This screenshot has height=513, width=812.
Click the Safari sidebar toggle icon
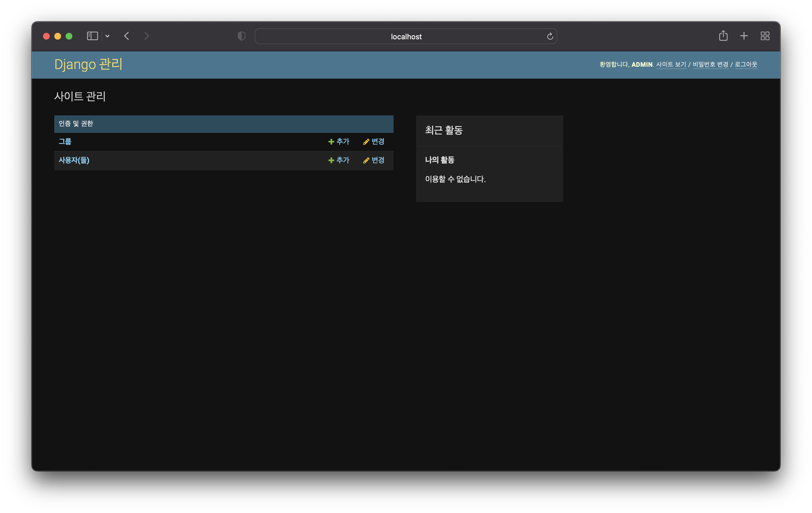click(92, 36)
